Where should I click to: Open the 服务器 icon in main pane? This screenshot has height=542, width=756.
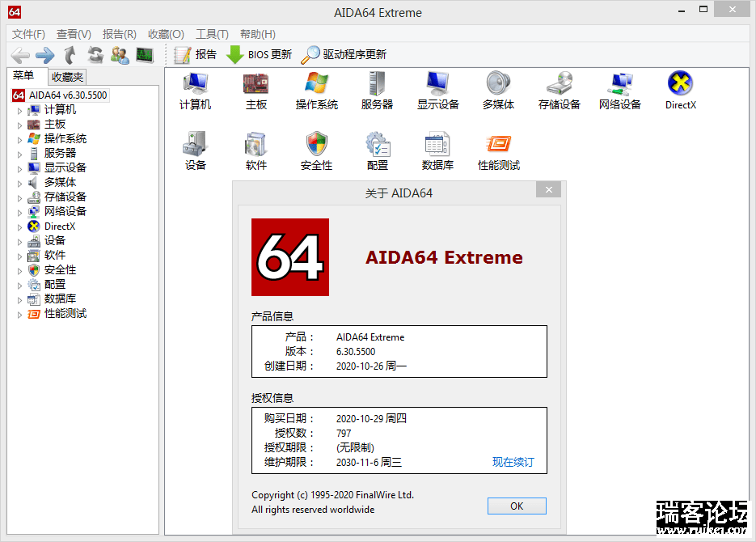click(377, 91)
